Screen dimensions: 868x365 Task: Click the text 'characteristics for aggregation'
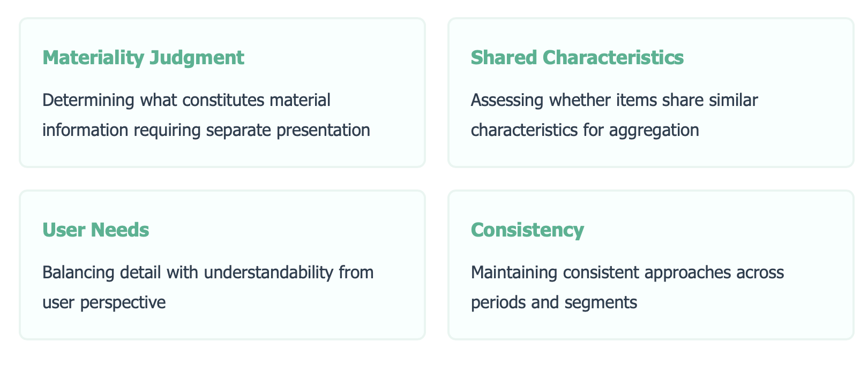[x=585, y=130]
